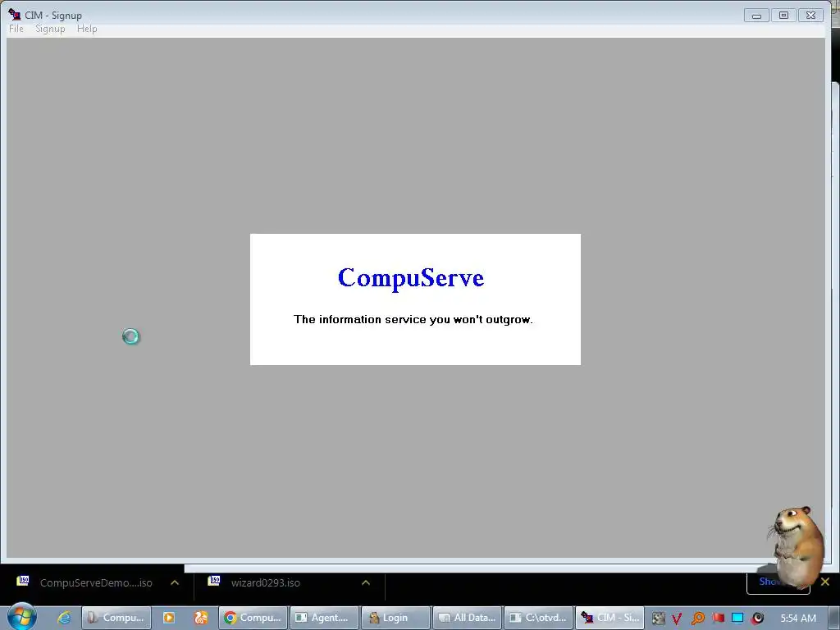Click the red V tray icon
Viewport: 840px width, 630px height.
click(677, 619)
